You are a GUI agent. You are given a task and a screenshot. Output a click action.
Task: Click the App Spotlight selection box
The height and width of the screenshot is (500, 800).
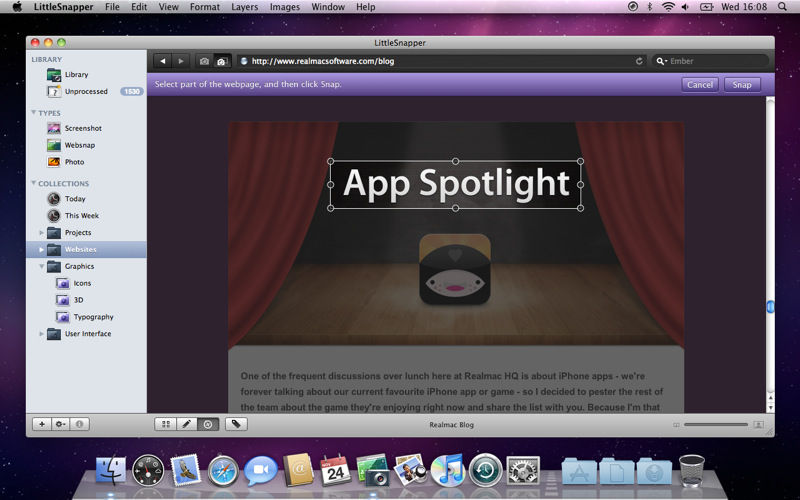click(x=455, y=184)
